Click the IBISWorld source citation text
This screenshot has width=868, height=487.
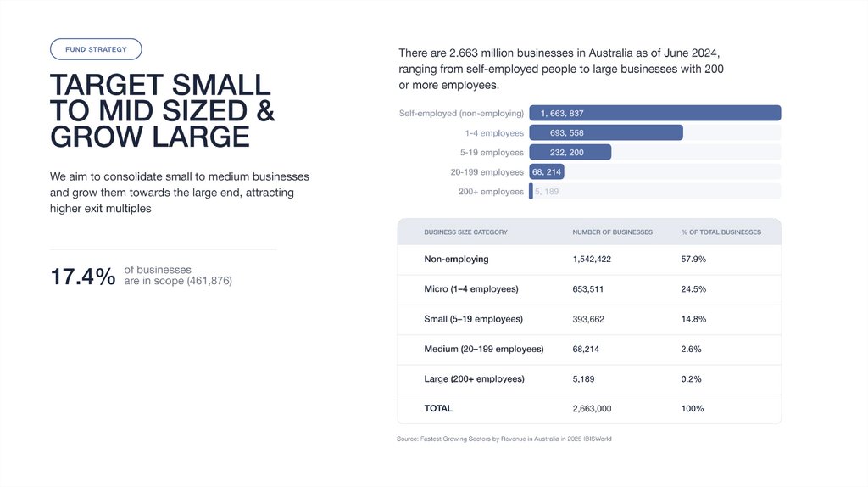tap(504, 439)
